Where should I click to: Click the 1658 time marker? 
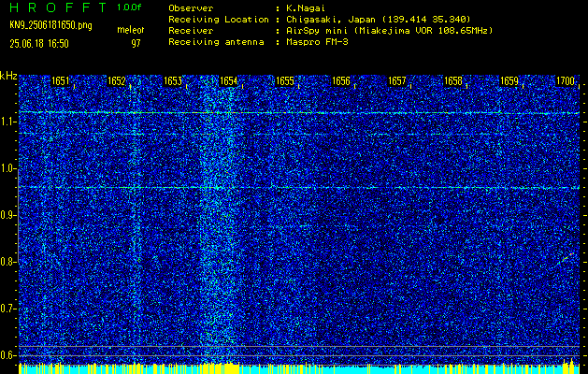453,81
